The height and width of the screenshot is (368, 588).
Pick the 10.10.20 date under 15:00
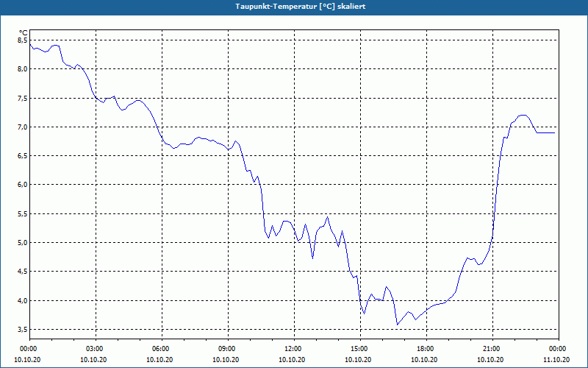pos(358,360)
